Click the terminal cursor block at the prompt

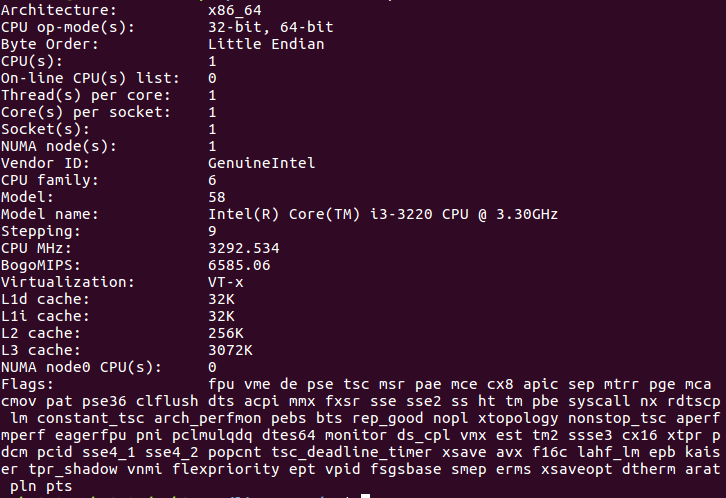(365, 496)
